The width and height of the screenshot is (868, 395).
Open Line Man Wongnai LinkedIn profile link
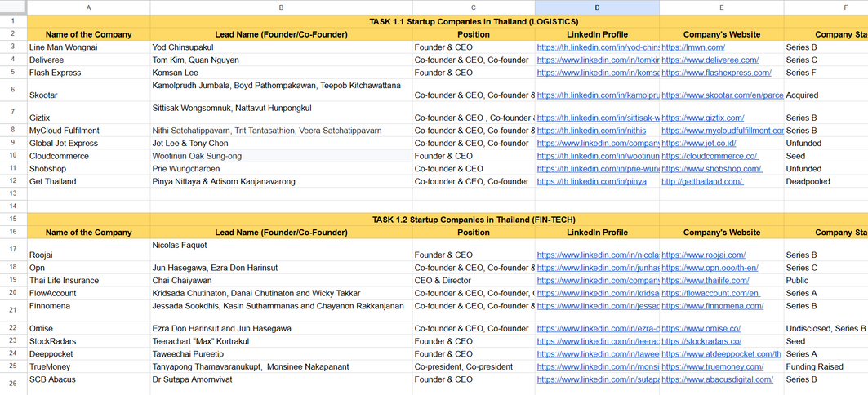click(599, 47)
